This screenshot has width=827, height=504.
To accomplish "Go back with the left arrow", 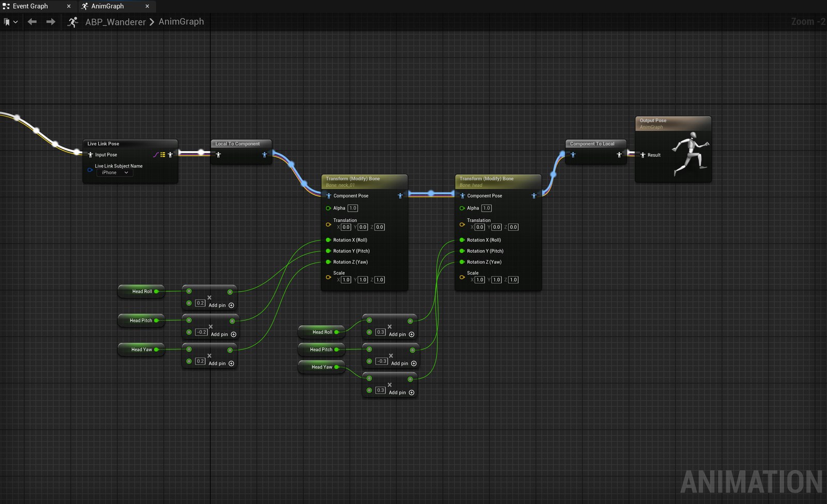I will tap(32, 22).
